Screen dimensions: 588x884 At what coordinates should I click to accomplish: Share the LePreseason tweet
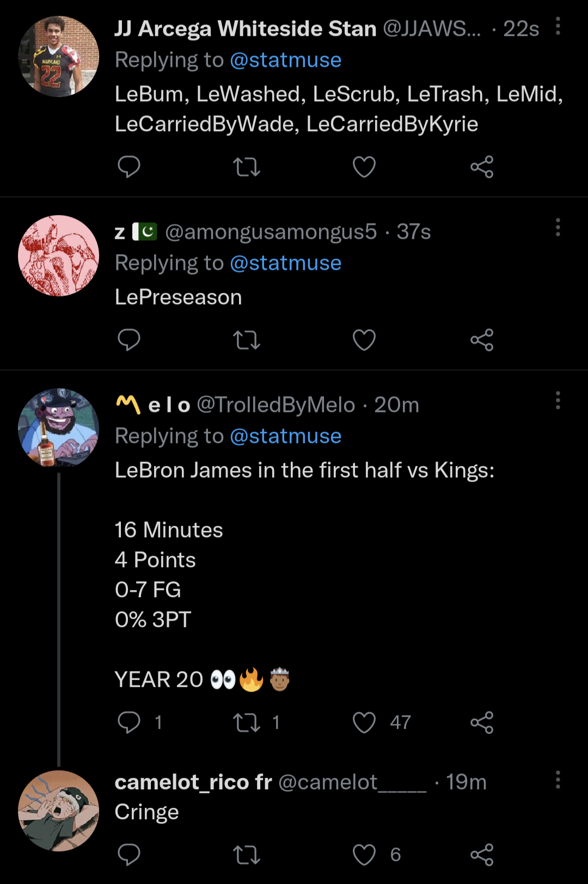coord(482,340)
